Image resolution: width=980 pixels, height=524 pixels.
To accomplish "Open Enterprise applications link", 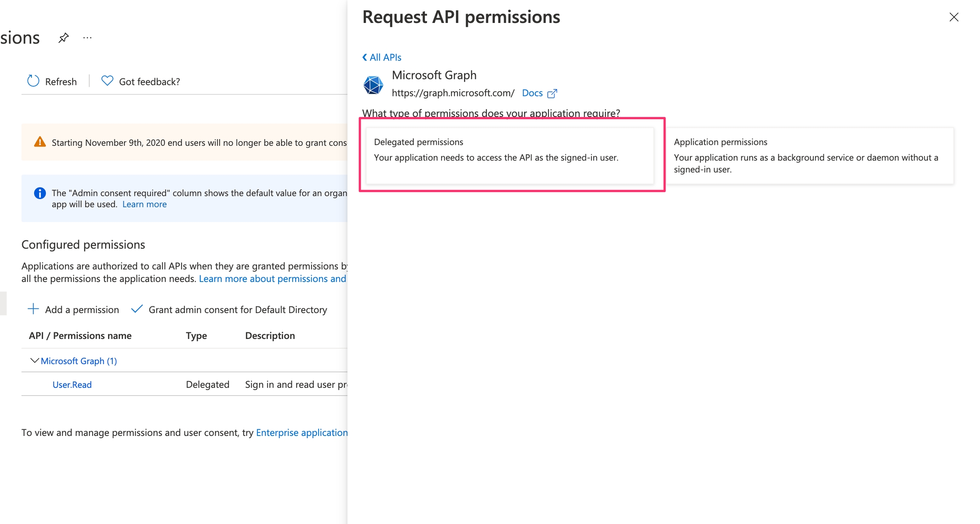I will [302, 433].
